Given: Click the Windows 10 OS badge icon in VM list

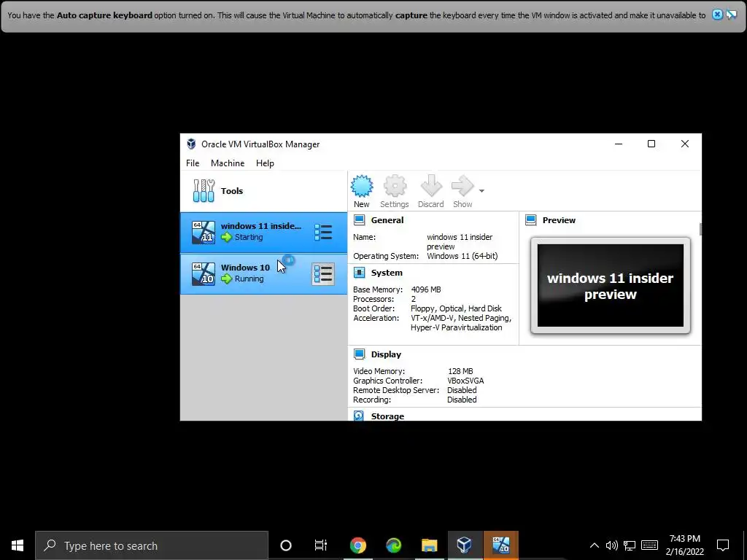Looking at the screenshot, I should pyautogui.click(x=204, y=274).
